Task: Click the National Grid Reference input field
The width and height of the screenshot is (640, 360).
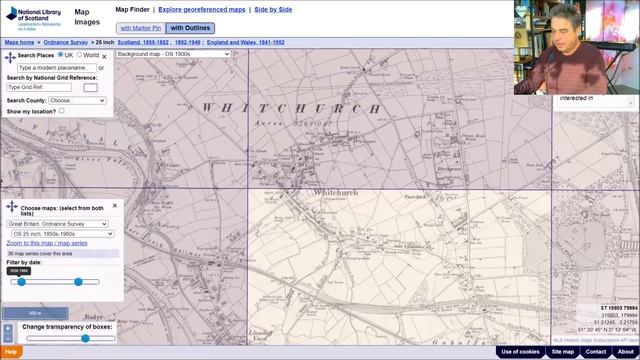Action: pyautogui.click(x=39, y=87)
